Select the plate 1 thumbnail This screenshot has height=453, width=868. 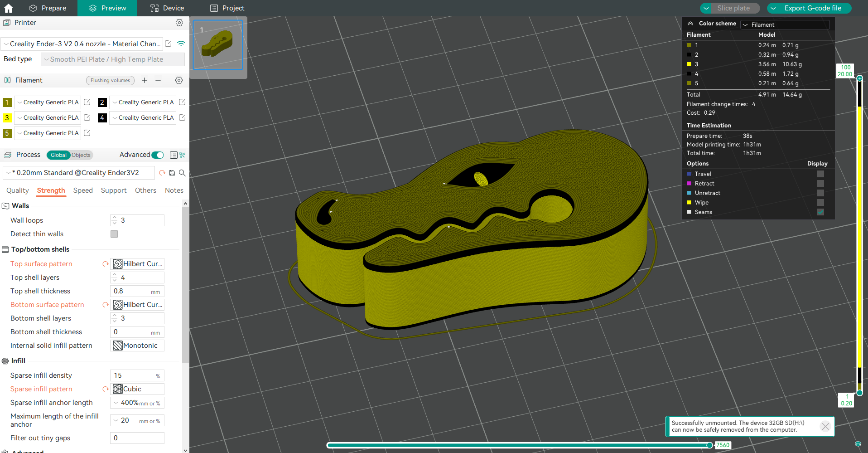coord(218,44)
